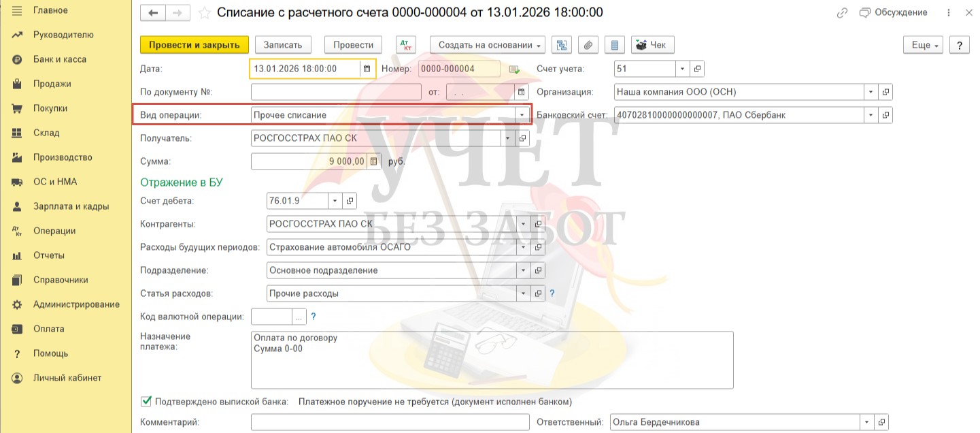This screenshot has height=433, width=980.
Task: Click the Комментарий field
Action: point(390,422)
